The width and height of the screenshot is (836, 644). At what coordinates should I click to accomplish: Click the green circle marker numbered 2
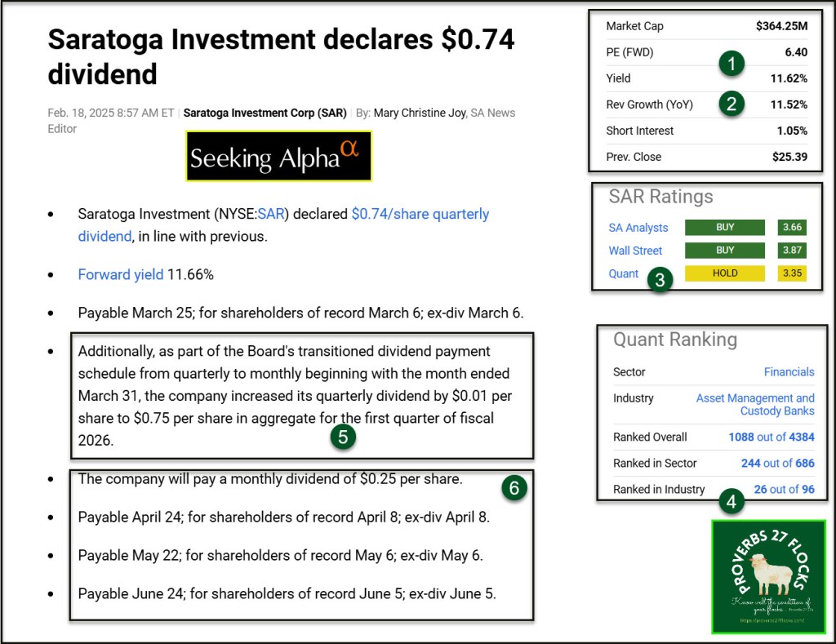[732, 104]
